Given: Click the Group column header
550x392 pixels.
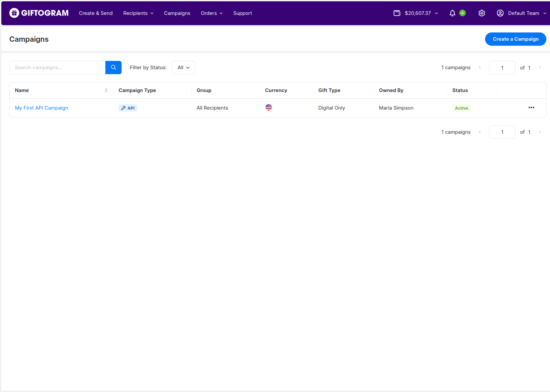Looking at the screenshot, I should coord(204,90).
